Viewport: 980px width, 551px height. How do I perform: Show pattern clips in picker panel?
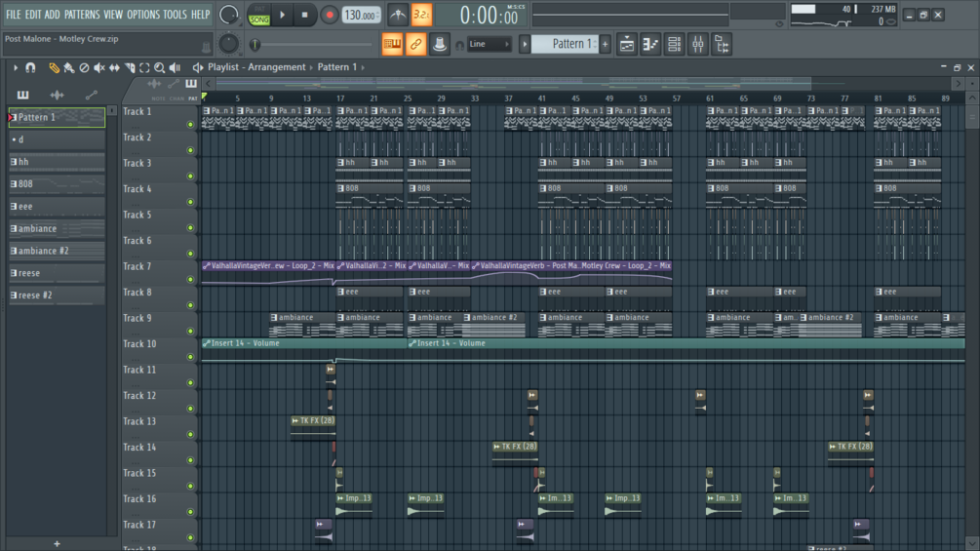click(x=23, y=95)
